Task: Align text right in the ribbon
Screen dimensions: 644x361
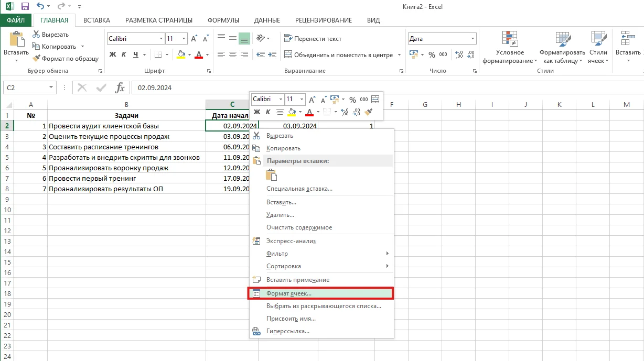Action: 244,54
